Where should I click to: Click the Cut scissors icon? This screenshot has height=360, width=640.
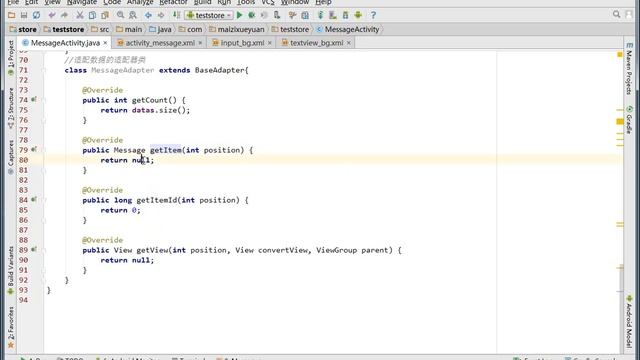click(80, 16)
